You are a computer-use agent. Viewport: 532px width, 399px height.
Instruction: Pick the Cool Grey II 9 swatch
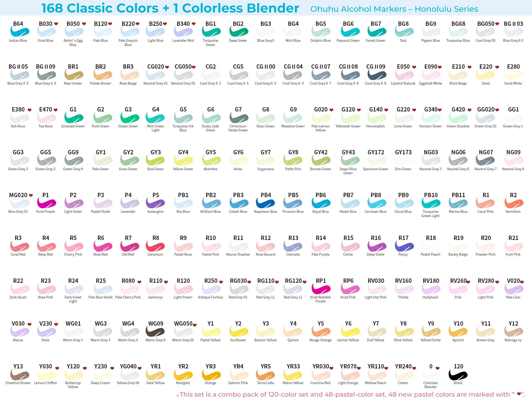[377, 75]
